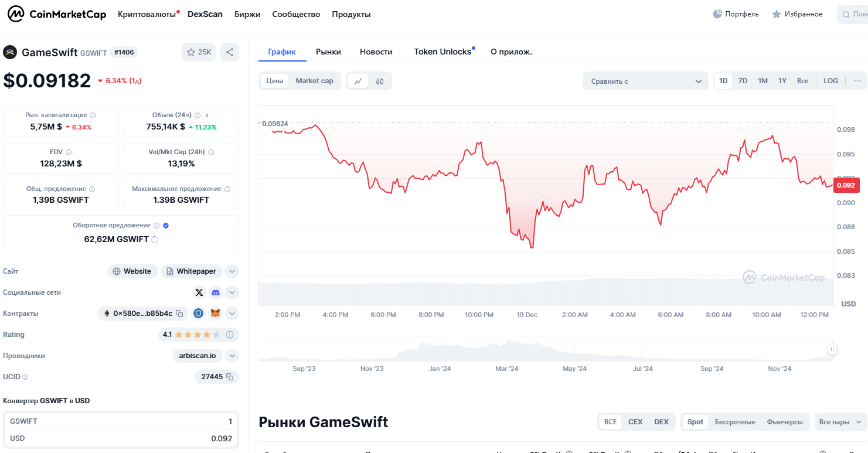Switch chart to Market cap

tap(314, 81)
